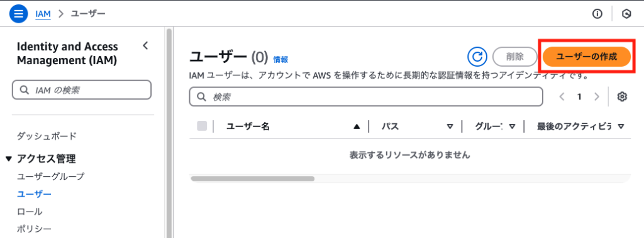This screenshot has width=644, height=238.
Task: Open the 情報 link beside the heading
Action: pyautogui.click(x=281, y=60)
